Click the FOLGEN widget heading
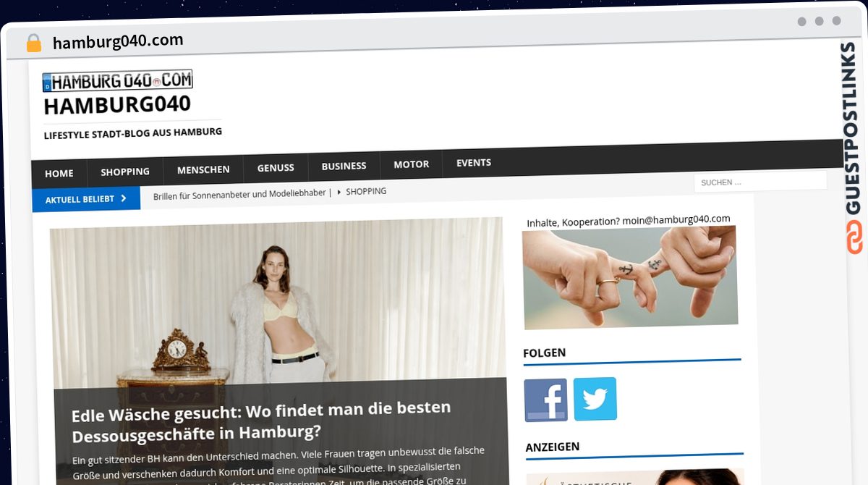The image size is (868, 485). point(545,353)
